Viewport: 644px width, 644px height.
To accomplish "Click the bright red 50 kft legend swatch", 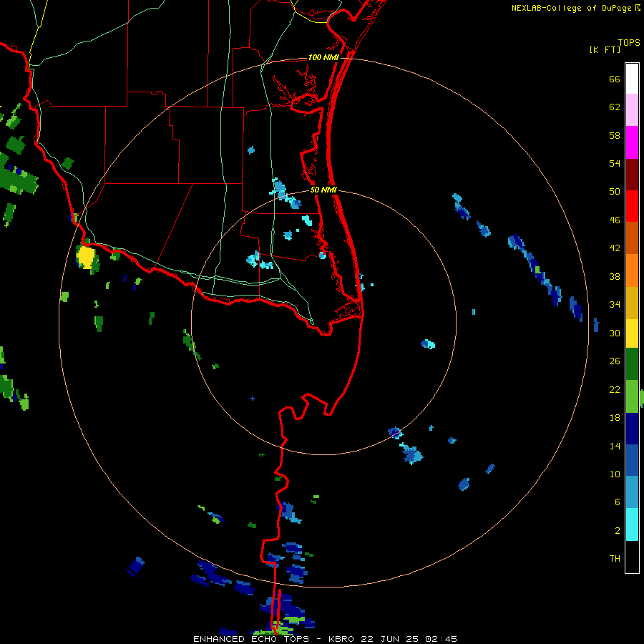I will click(x=632, y=206).
